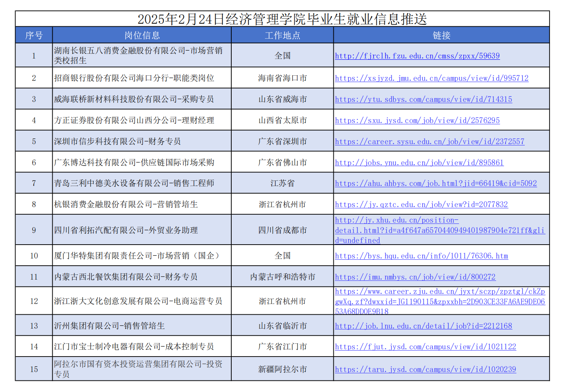
Task: Select the 招商银行 海口分行 job cell
Action: coord(134,78)
